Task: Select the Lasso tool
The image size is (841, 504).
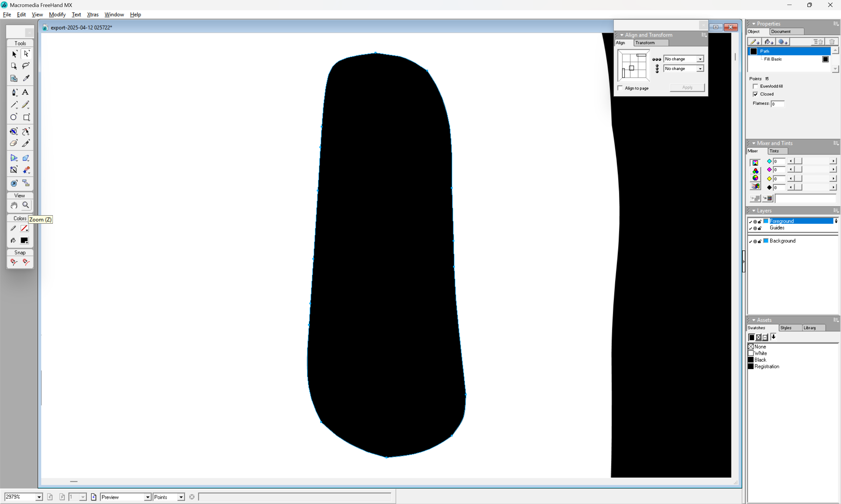Action: 26,66
